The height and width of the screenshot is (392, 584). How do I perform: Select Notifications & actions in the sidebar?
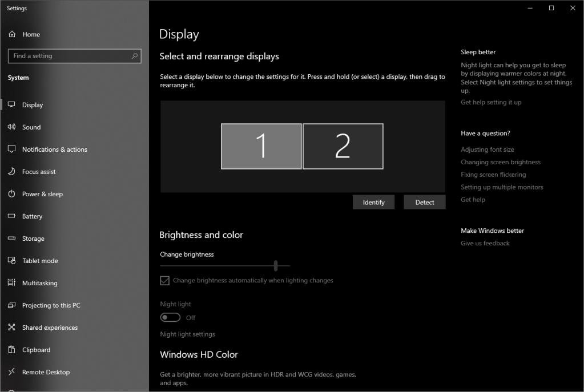point(54,149)
